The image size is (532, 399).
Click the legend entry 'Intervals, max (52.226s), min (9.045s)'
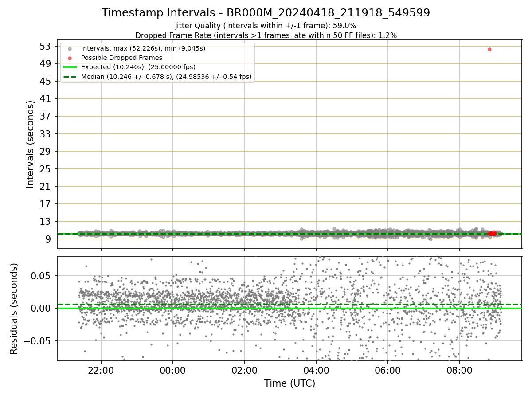(143, 48)
